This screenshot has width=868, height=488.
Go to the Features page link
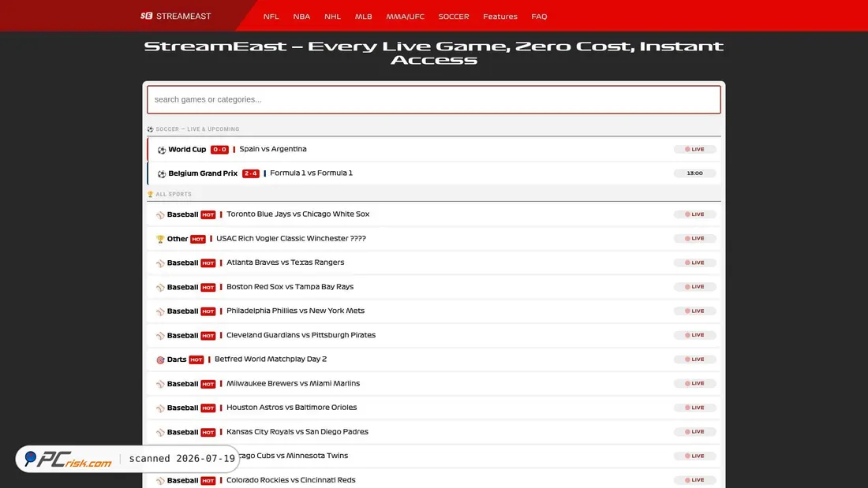click(499, 17)
